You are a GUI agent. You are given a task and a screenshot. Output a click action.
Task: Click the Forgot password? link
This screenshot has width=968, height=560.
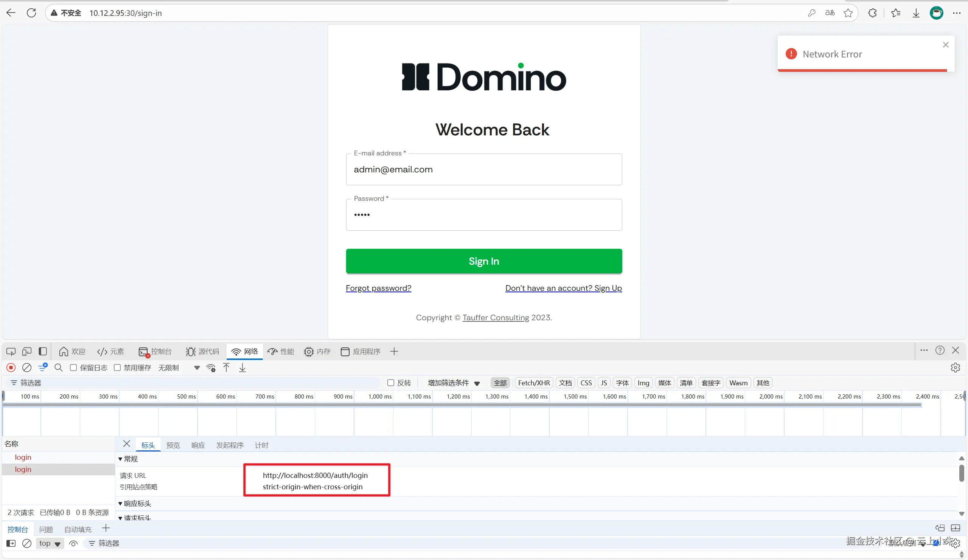[x=378, y=288]
